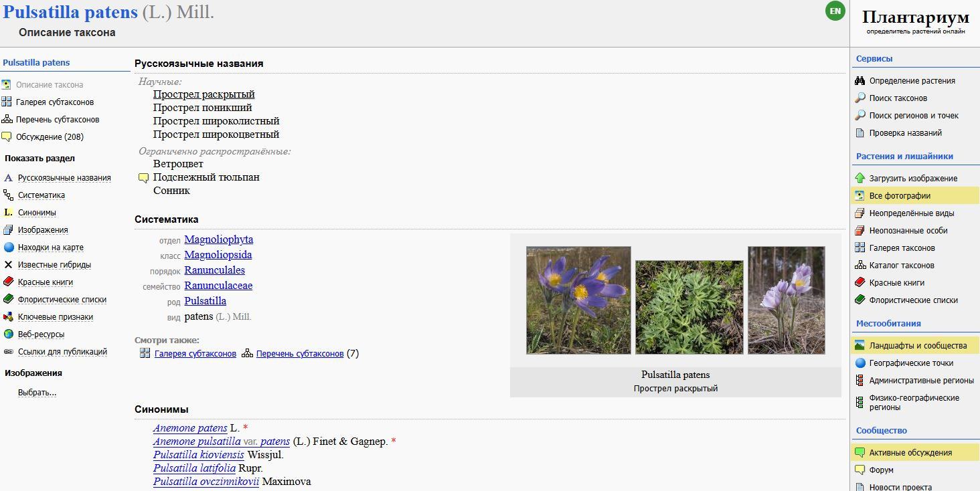Open Перечень субтаксонов in left sidebar

[x=58, y=119]
